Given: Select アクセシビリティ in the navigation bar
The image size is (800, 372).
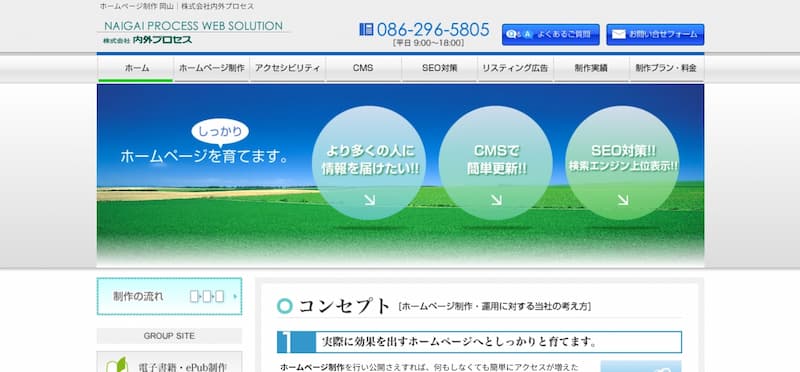Looking at the screenshot, I should (x=288, y=68).
